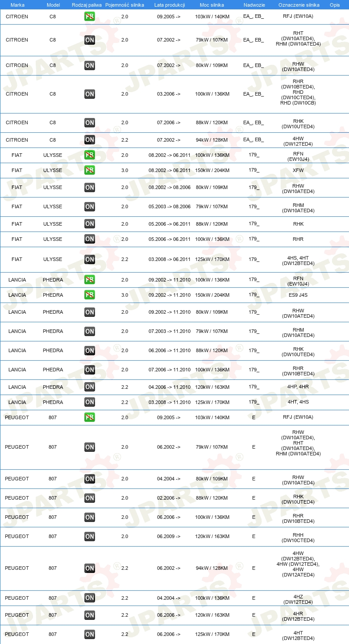This screenshot has width=349, height=644.
Task: Click the ON diesel icon in the Citroen C8 80kW / 109KM row
Action: click(x=90, y=65)
